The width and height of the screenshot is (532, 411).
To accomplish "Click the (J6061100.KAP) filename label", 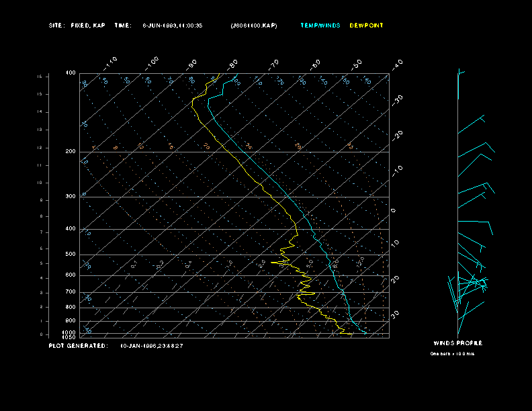I will pos(253,26).
